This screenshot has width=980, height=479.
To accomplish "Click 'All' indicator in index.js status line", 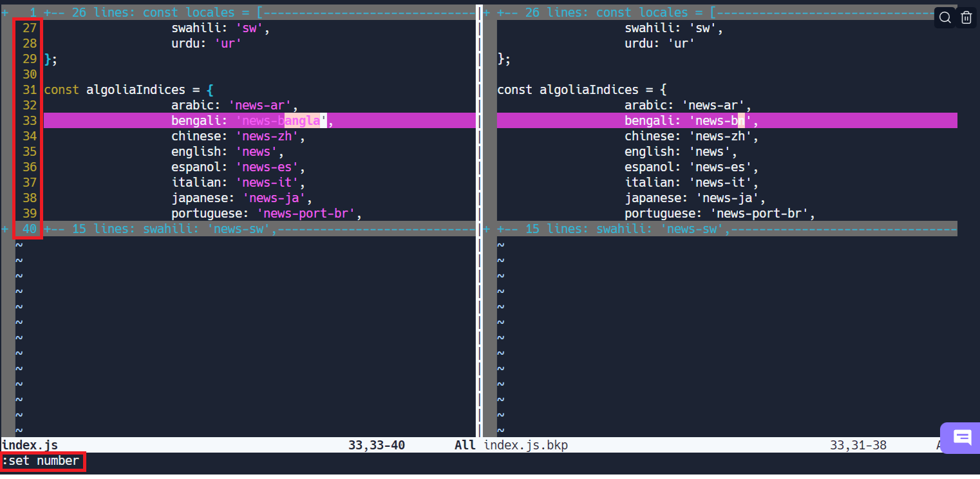I will tap(465, 445).
